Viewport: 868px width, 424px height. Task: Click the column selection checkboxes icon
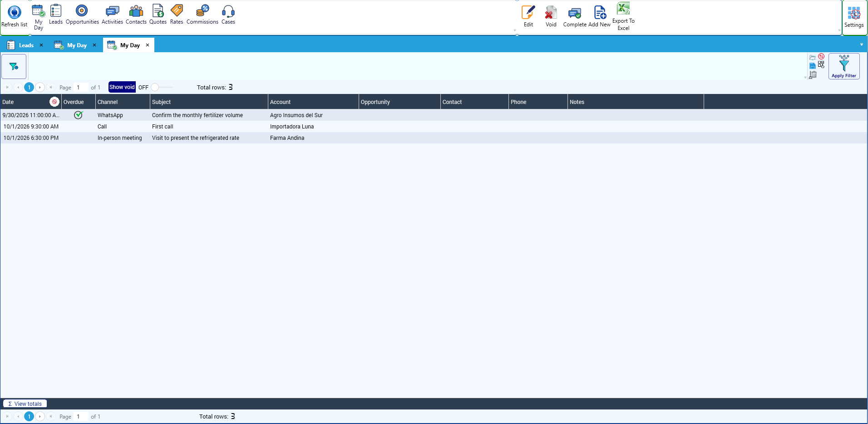click(821, 65)
